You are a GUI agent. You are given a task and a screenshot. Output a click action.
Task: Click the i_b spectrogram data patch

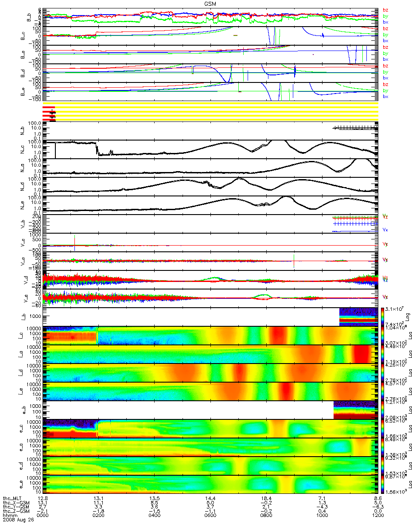click(358, 317)
